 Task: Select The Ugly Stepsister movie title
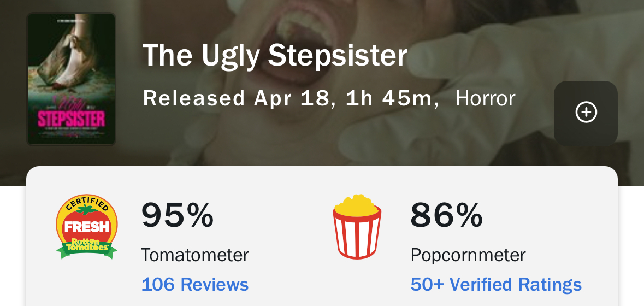tap(275, 55)
